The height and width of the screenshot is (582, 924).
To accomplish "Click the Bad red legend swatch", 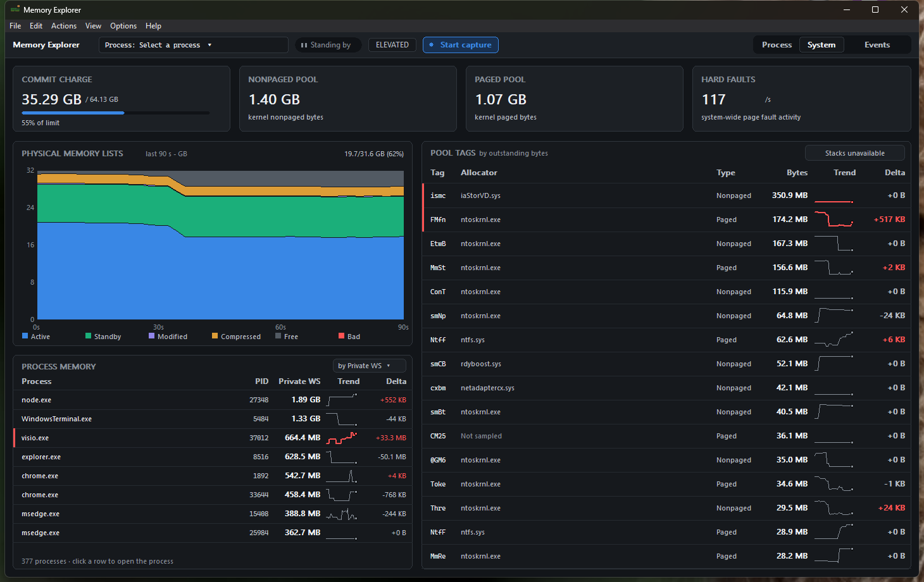I will click(x=341, y=336).
